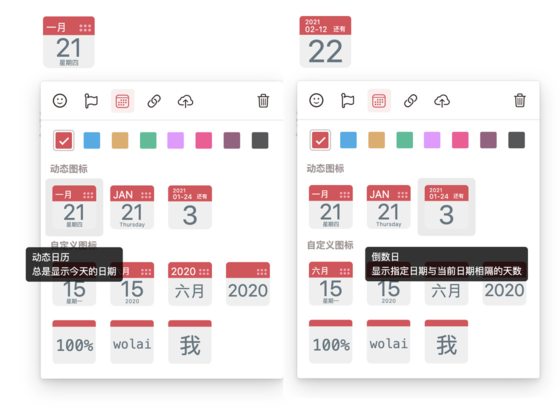Pick the JAN Thursday dynamic icon in left panel
Screen dimensions: 560x410
tap(132, 207)
